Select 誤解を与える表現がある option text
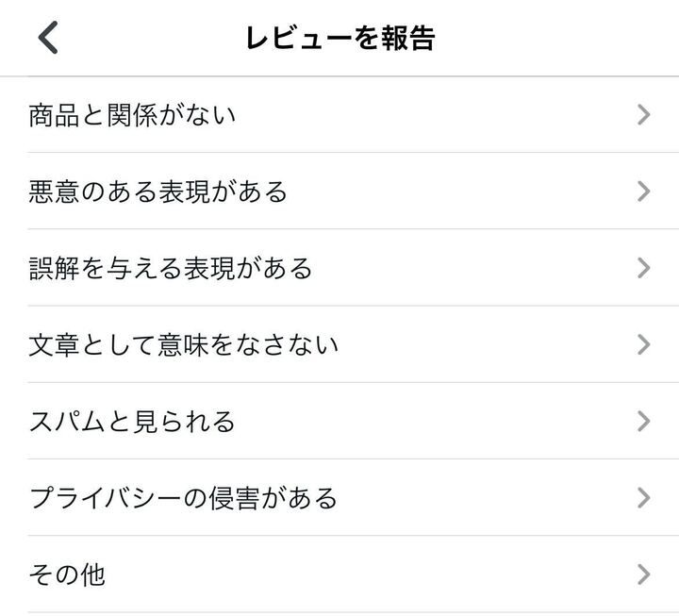The height and width of the screenshot is (616, 679). [x=171, y=269]
